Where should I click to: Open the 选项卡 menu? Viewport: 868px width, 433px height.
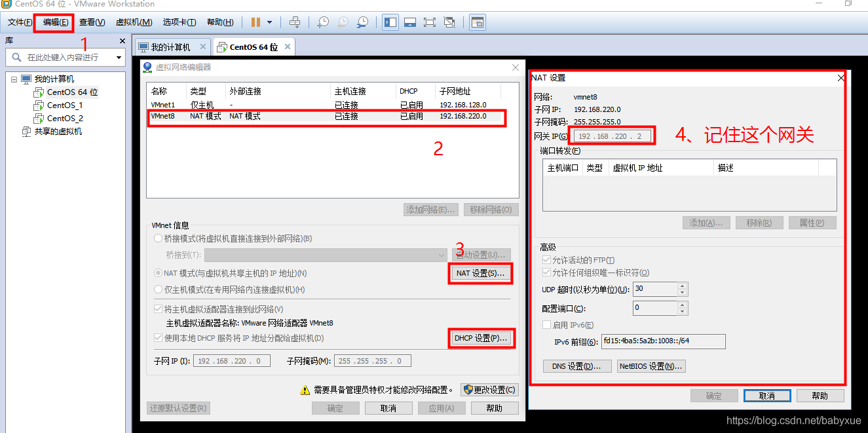point(179,22)
